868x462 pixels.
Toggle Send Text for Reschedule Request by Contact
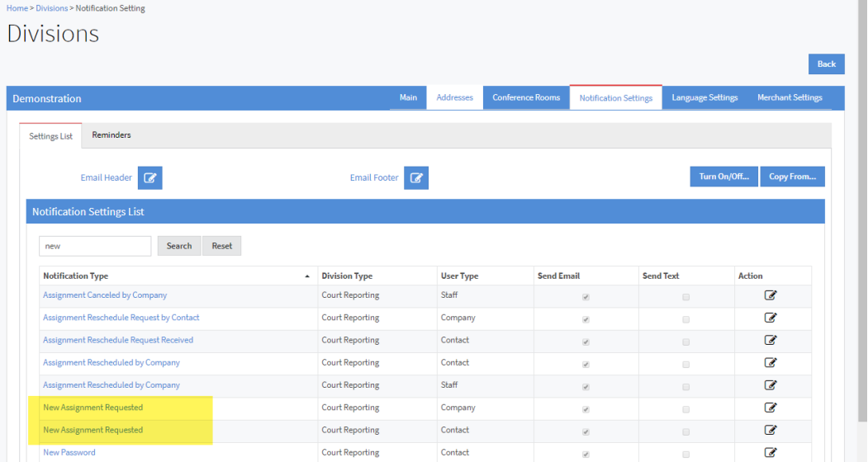pos(685,320)
